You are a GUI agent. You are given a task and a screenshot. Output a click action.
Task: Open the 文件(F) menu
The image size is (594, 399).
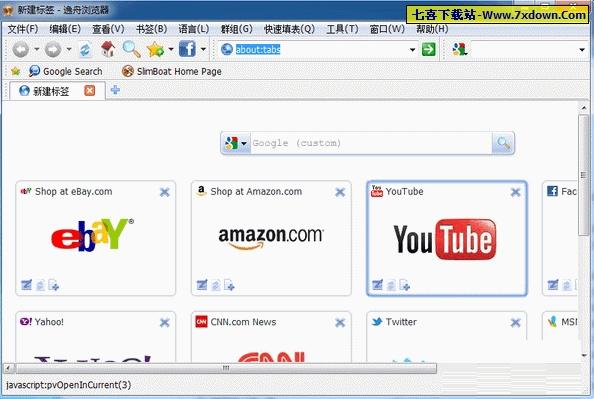tap(23, 29)
